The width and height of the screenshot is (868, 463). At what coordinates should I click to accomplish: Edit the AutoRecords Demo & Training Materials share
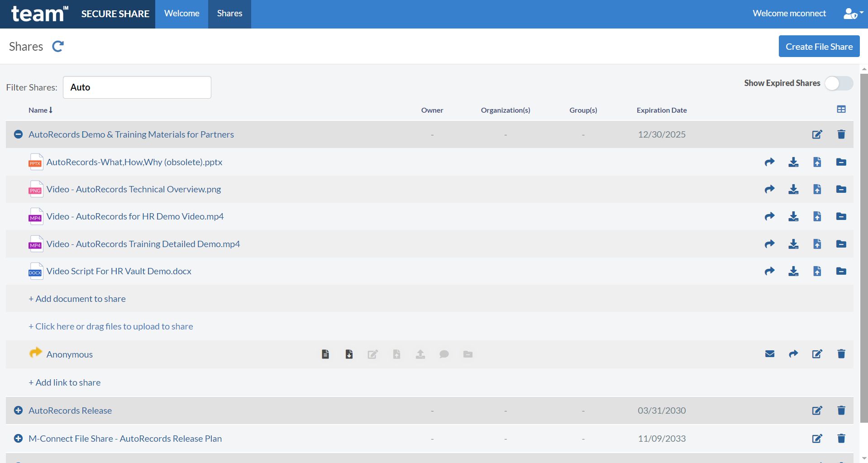(x=817, y=134)
